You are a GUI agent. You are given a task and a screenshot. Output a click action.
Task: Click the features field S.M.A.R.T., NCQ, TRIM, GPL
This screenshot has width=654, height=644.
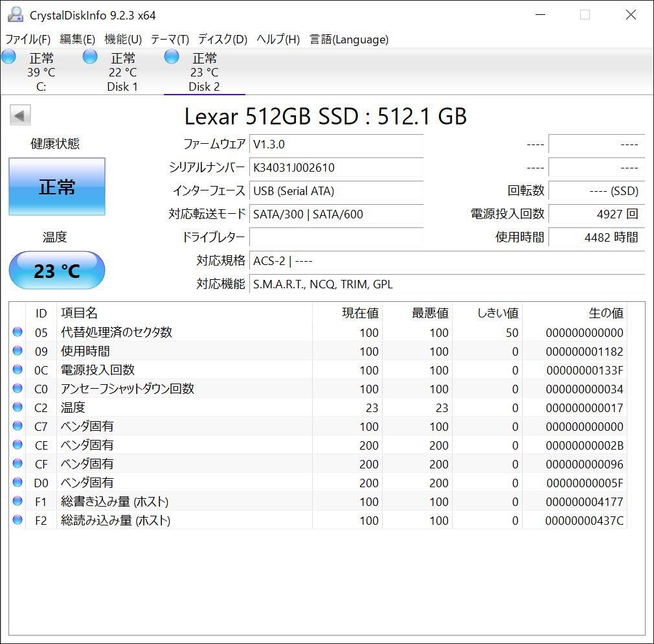pos(447,284)
